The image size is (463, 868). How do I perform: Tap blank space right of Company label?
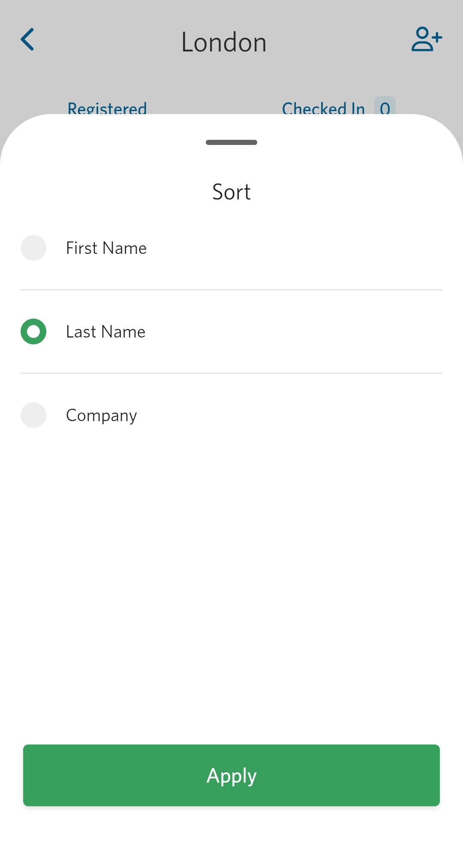[292, 415]
